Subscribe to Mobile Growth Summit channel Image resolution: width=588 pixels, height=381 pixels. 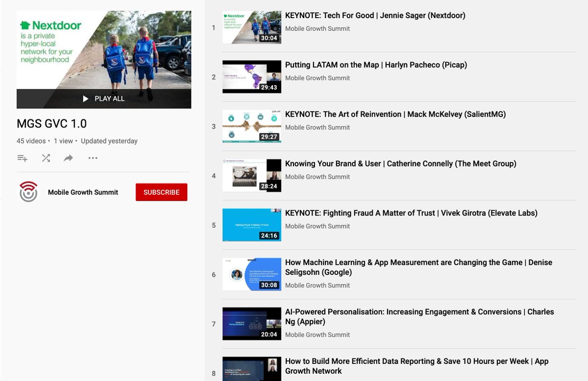tap(161, 192)
